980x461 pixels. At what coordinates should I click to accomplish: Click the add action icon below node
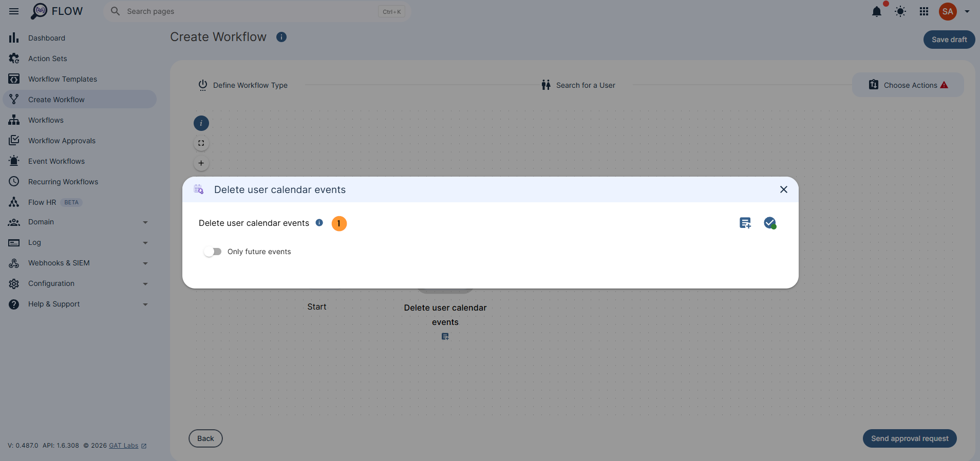[x=445, y=337]
